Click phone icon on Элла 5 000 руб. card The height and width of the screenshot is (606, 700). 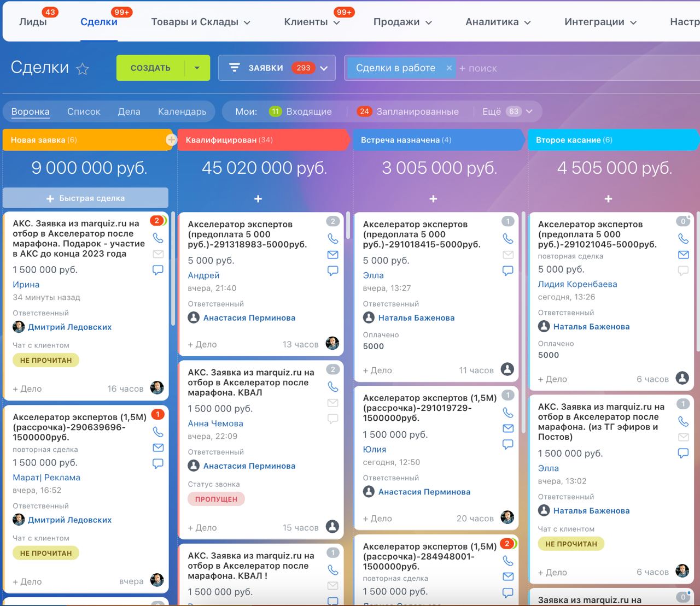pos(508,238)
